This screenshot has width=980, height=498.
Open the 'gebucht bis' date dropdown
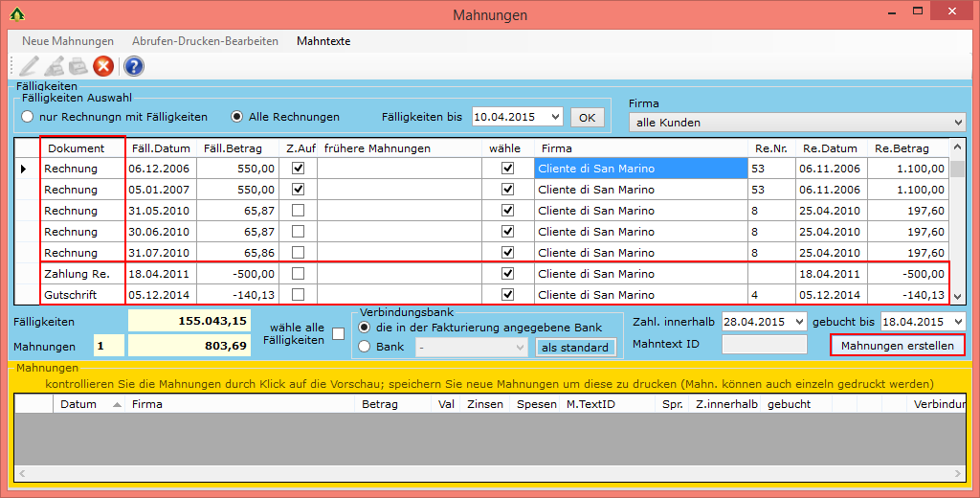tap(959, 322)
